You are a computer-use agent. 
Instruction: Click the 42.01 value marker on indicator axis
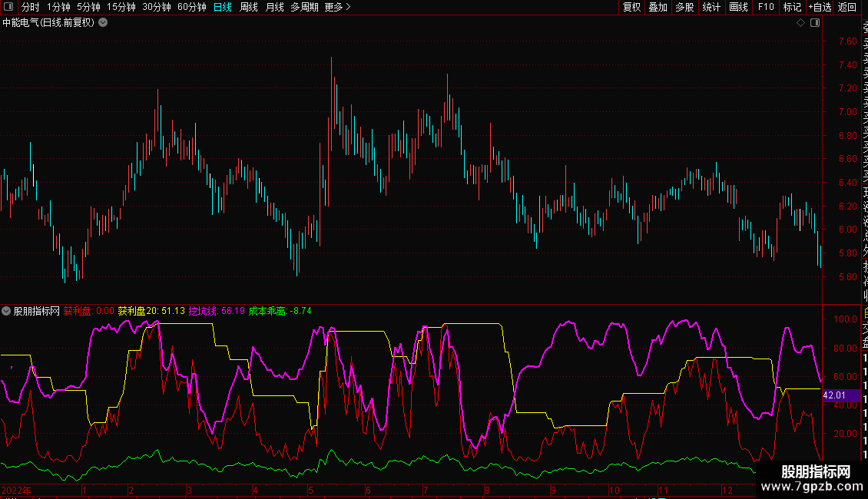point(833,395)
